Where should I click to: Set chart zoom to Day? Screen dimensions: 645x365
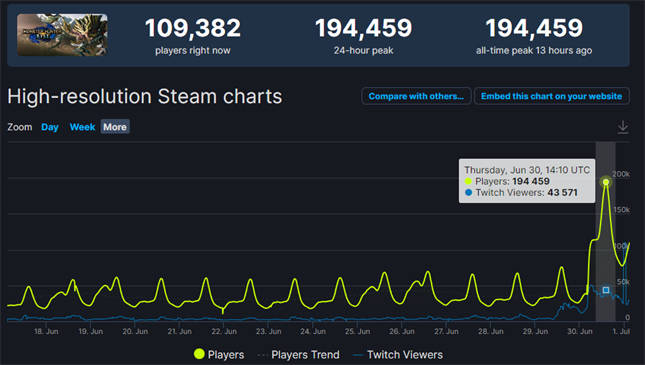[x=50, y=127]
